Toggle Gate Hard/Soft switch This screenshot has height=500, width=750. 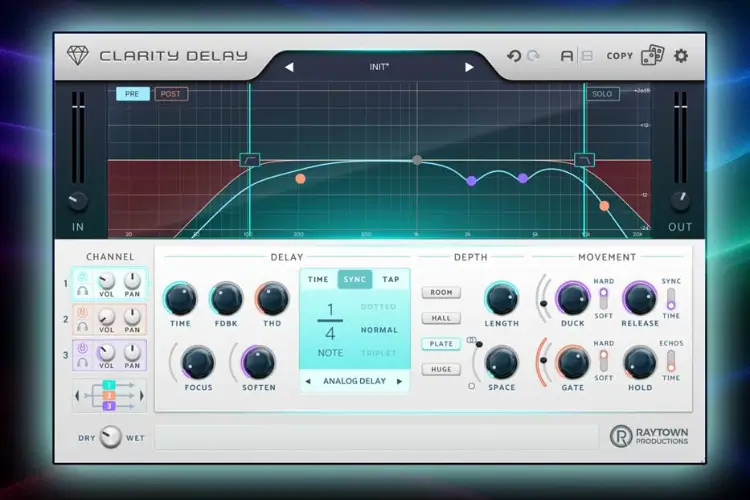(603, 361)
